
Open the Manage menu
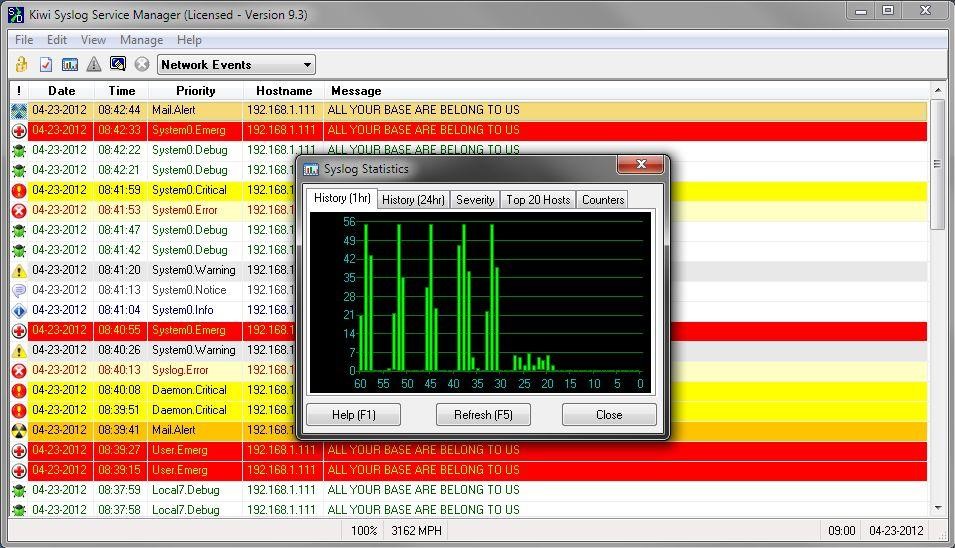coord(141,40)
